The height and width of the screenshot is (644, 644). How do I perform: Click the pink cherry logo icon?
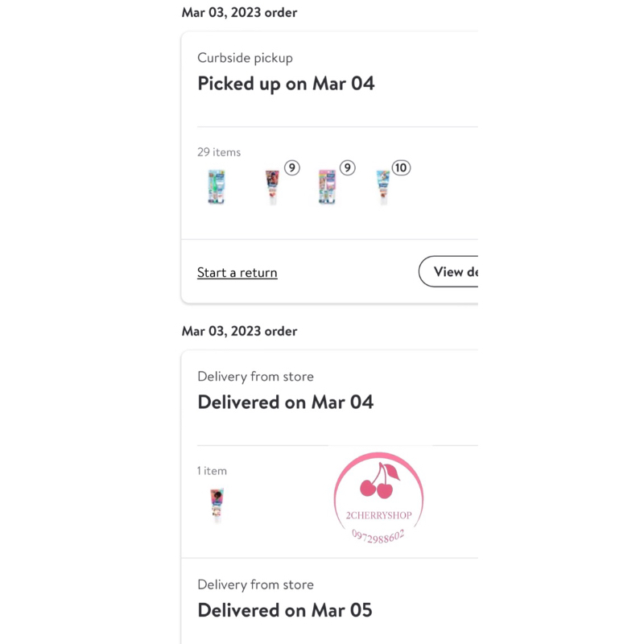378,481
